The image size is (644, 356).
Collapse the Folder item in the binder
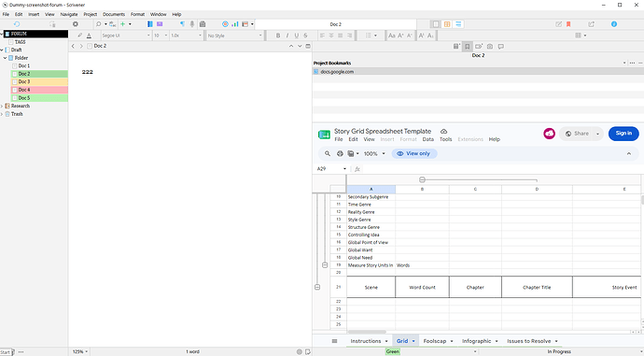[x=5, y=58]
